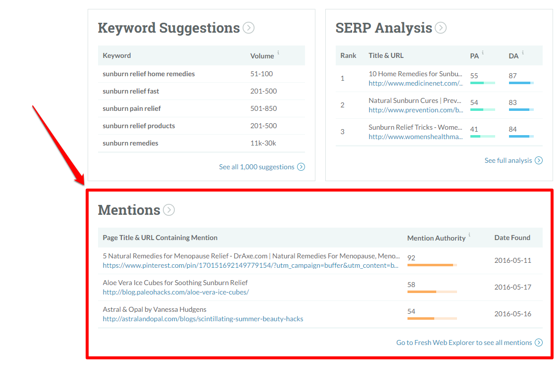The width and height of the screenshot is (560, 392).
Task: Open the astralandopal.com beauty hacks URL
Action: (203, 319)
